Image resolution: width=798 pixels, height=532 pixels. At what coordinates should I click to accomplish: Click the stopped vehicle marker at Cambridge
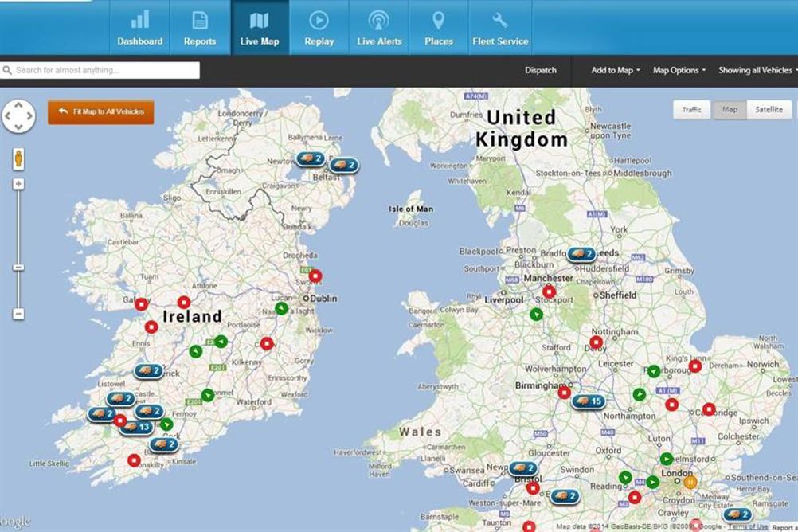click(709, 409)
